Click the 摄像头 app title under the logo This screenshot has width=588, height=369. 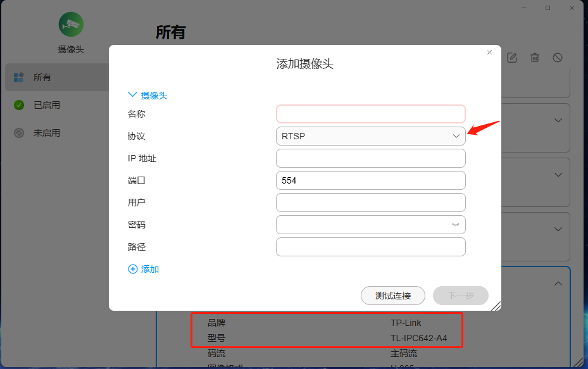click(x=71, y=49)
